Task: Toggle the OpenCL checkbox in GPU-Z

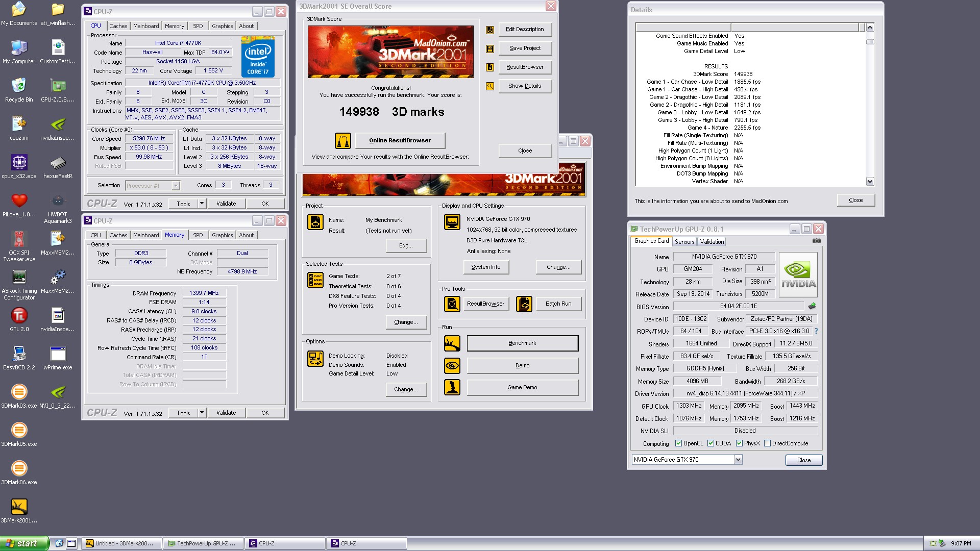Action: click(678, 443)
